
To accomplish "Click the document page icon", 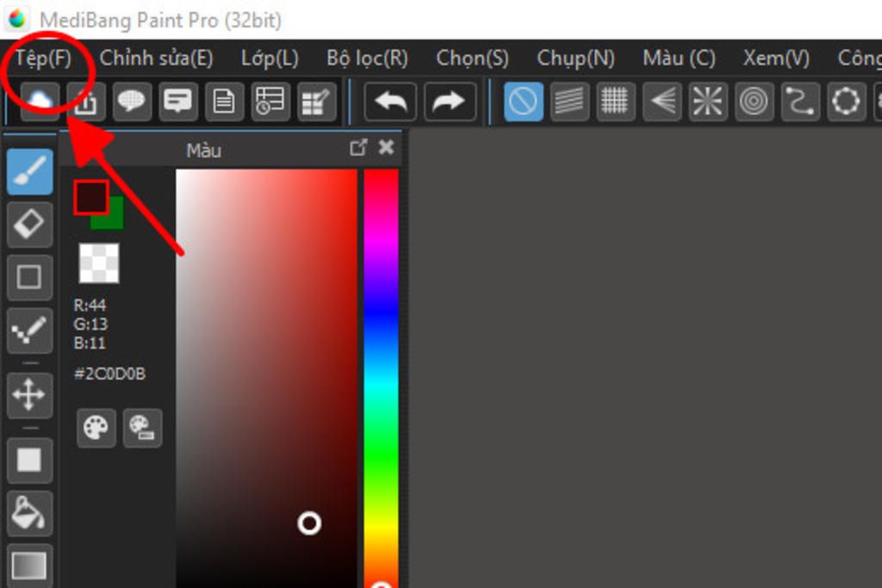I will [x=225, y=102].
